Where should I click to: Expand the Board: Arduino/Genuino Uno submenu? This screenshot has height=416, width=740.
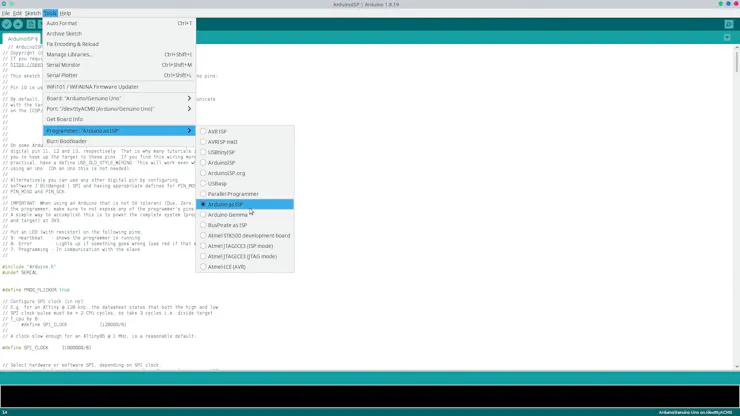click(x=119, y=98)
